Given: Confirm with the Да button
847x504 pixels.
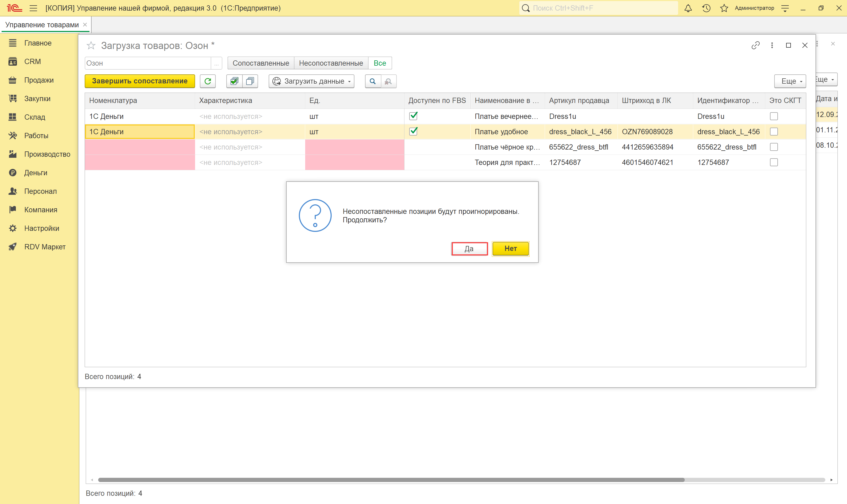Looking at the screenshot, I should 469,249.
